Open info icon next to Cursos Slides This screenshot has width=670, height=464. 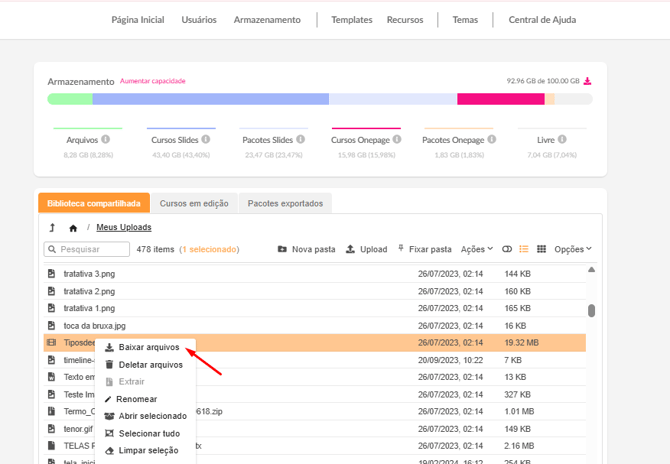pyautogui.click(x=207, y=140)
